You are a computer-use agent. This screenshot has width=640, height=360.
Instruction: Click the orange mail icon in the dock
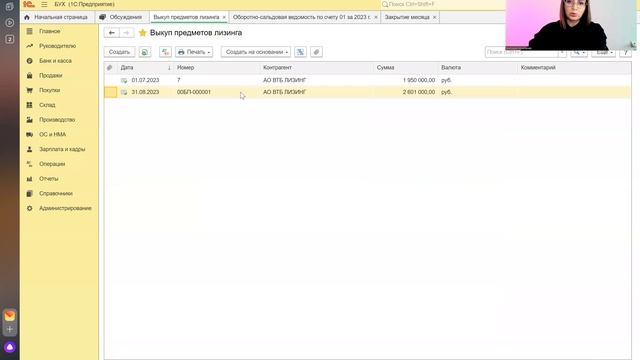click(10, 316)
